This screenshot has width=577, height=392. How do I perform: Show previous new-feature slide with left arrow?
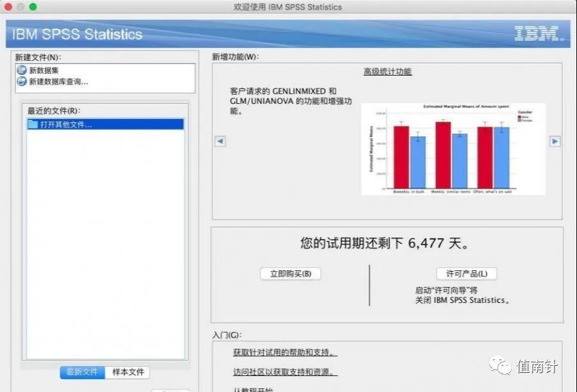pos(220,141)
